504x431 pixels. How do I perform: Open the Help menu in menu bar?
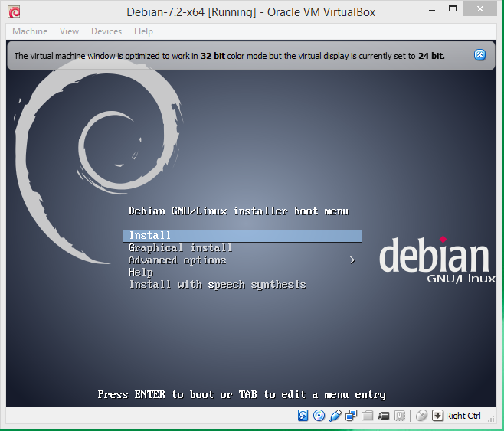(x=143, y=31)
